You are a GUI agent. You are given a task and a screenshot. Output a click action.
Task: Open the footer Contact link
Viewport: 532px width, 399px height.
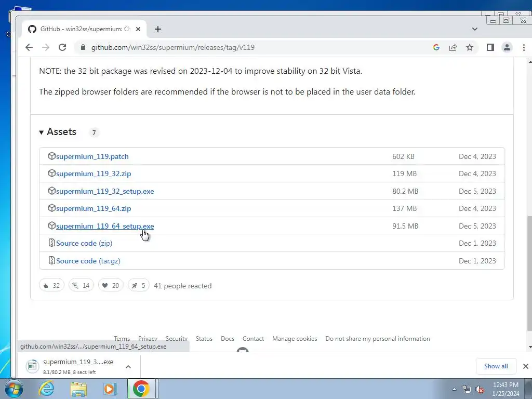253,339
